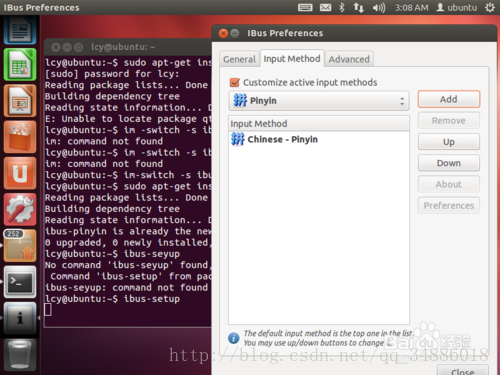This screenshot has height=375, width=500.
Task: Open sound volume indicator
Action: 379,7
